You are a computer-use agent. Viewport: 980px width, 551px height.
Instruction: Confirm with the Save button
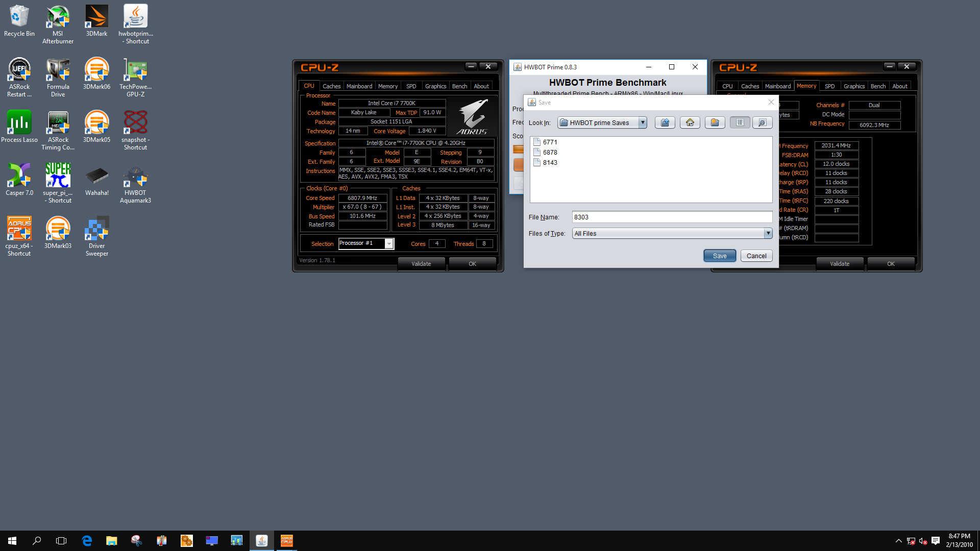720,256
